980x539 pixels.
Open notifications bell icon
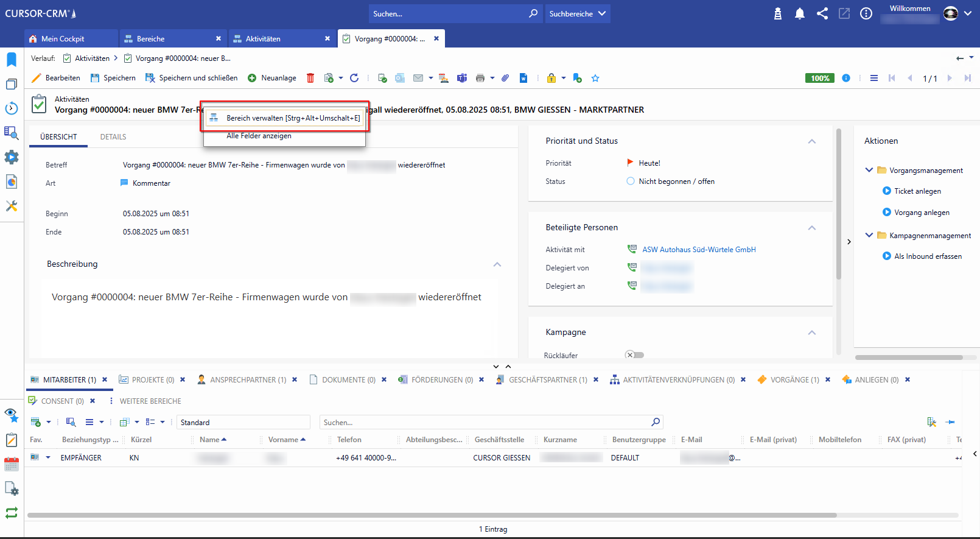[800, 13]
